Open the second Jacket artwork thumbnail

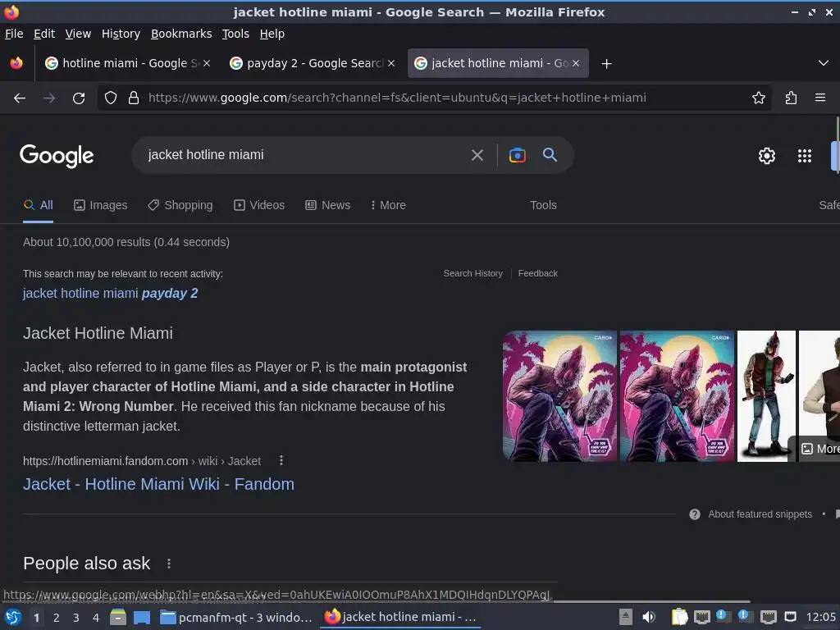(x=677, y=396)
